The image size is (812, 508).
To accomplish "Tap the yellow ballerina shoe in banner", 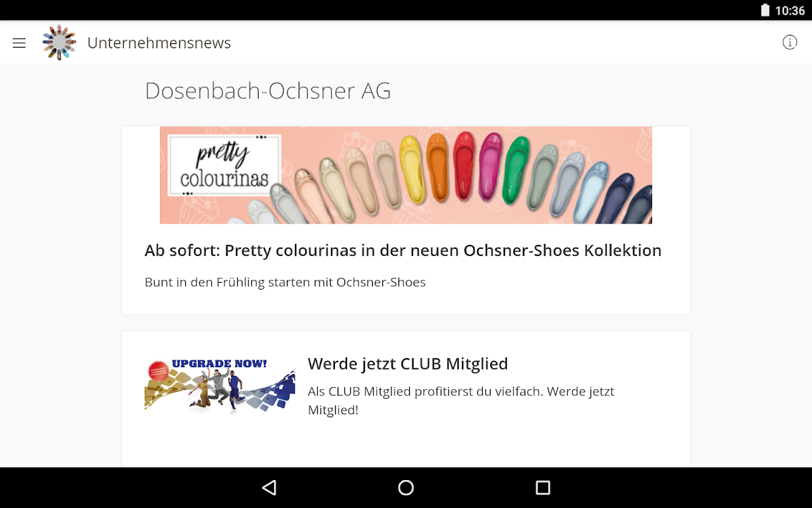I will point(413,169).
